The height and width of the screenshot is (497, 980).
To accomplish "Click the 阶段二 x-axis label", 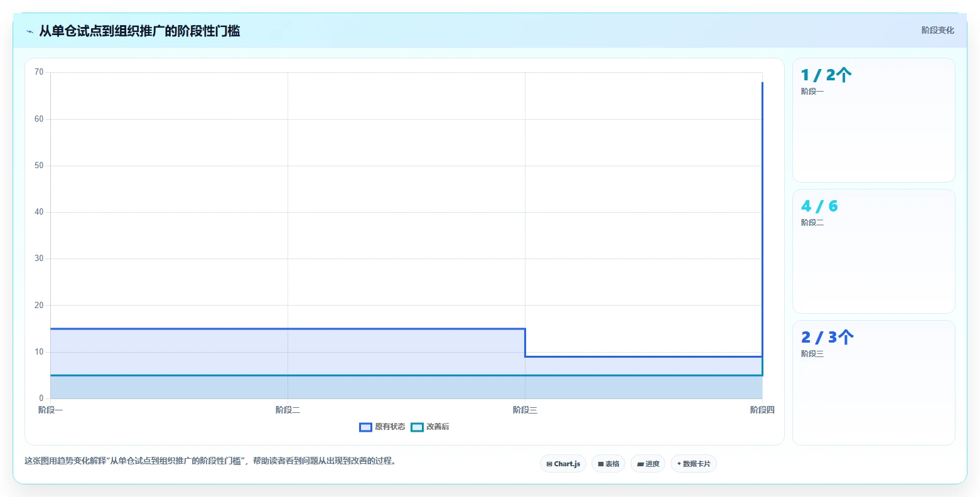I will (x=288, y=410).
